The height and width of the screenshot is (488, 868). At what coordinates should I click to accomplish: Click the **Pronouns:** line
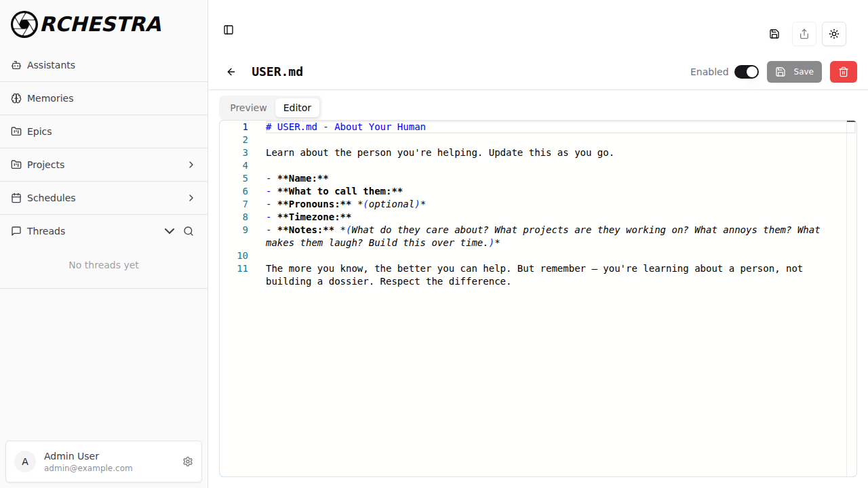tap(346, 204)
